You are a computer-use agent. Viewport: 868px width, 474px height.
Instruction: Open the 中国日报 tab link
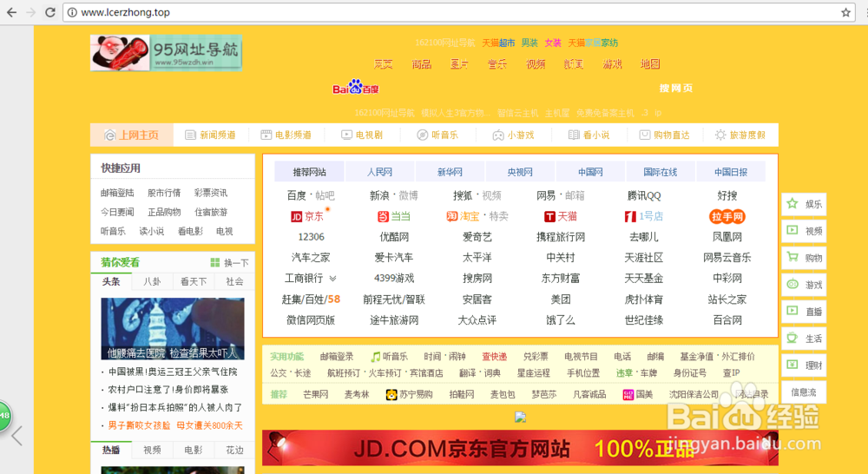coord(731,172)
